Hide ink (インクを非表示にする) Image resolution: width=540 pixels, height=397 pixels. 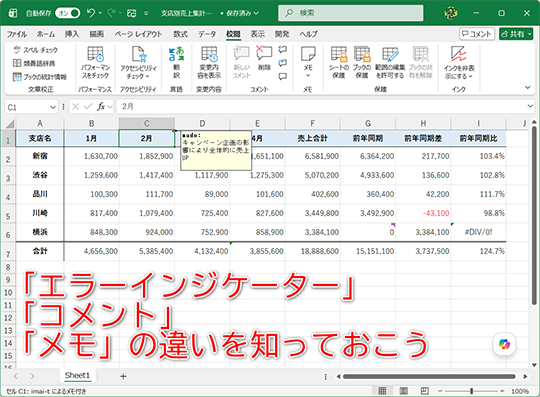coord(459,63)
